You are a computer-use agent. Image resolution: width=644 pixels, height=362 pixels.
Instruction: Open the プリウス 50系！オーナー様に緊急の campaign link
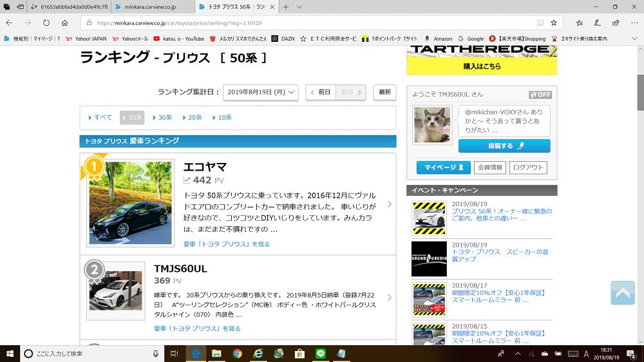click(502, 215)
